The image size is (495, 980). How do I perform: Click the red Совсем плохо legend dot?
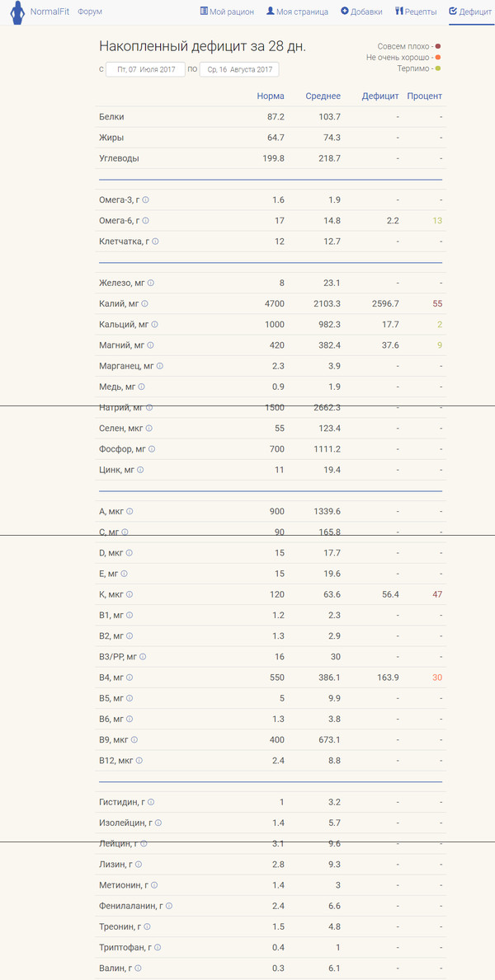pos(437,47)
